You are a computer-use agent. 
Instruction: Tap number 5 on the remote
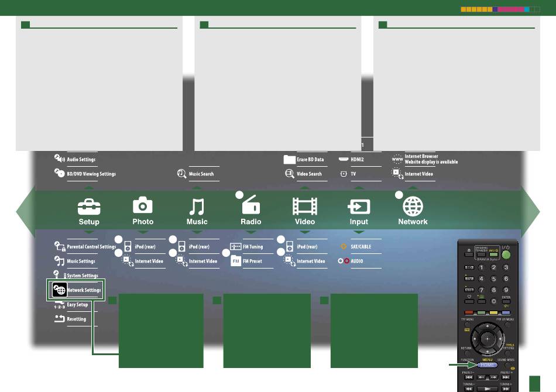coord(493,279)
